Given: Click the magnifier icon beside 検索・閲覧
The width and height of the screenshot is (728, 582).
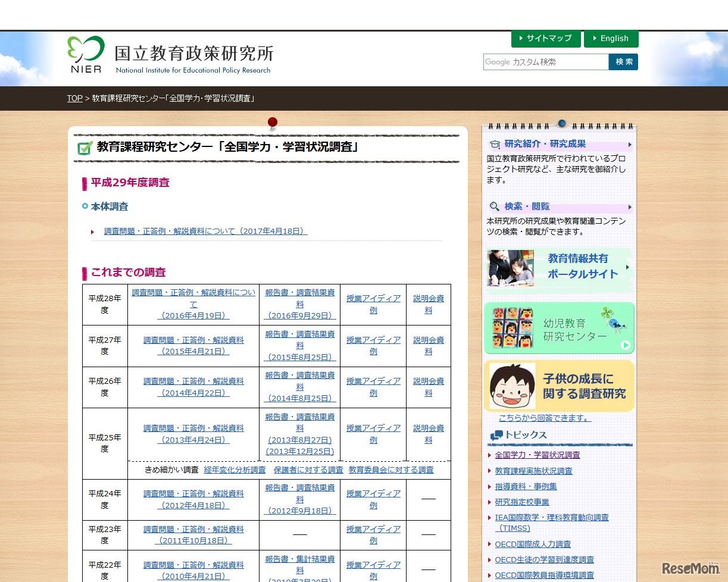Looking at the screenshot, I should click(495, 206).
